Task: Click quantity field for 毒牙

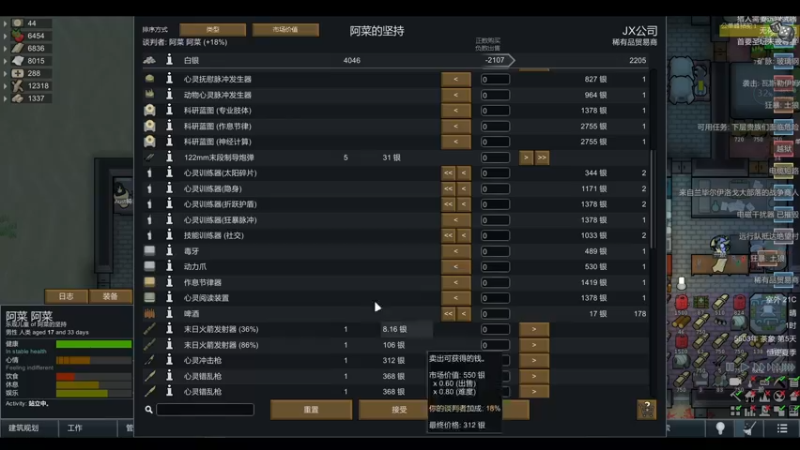Action: click(x=495, y=251)
